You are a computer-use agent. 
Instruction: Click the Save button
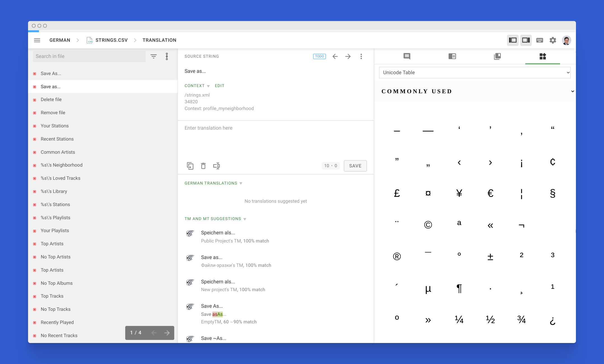click(x=355, y=166)
